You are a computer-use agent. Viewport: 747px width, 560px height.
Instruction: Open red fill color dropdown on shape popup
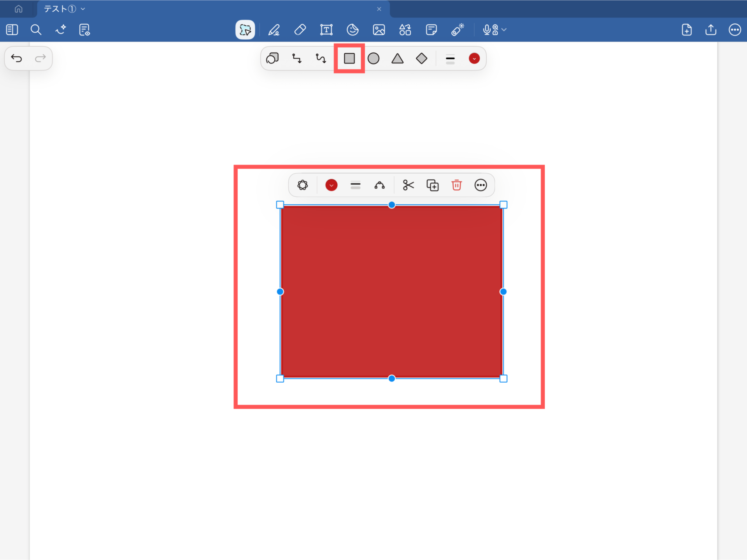331,185
